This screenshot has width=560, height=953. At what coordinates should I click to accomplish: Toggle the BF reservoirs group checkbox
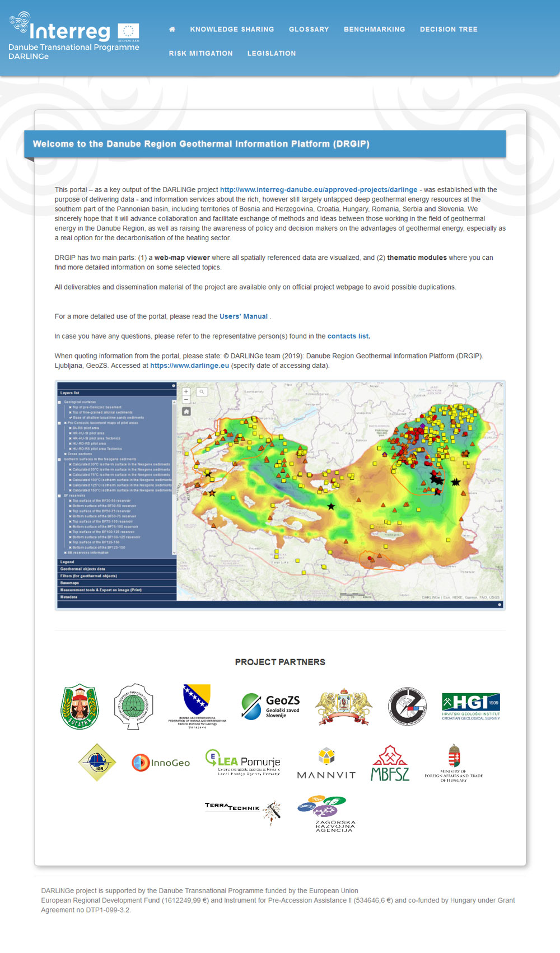pos(60,496)
